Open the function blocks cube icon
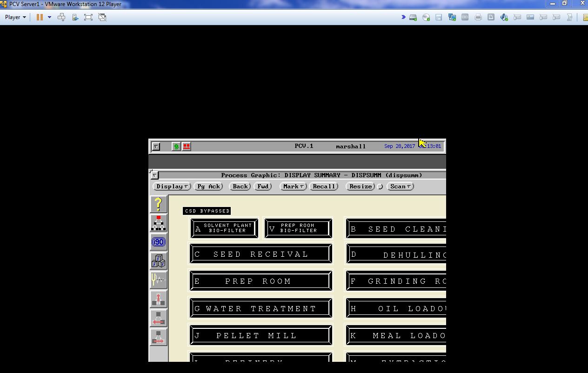This screenshot has height=373, width=588. [158, 261]
